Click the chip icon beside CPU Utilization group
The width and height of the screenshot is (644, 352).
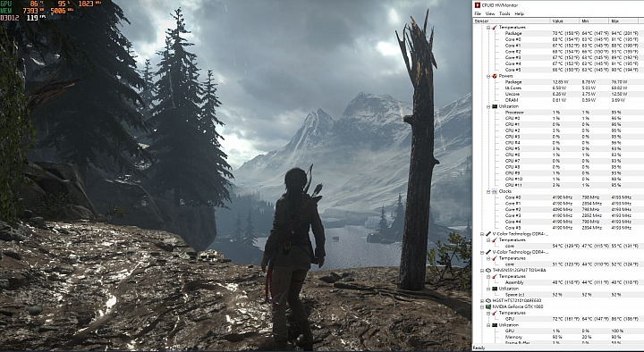pyautogui.click(x=495, y=106)
